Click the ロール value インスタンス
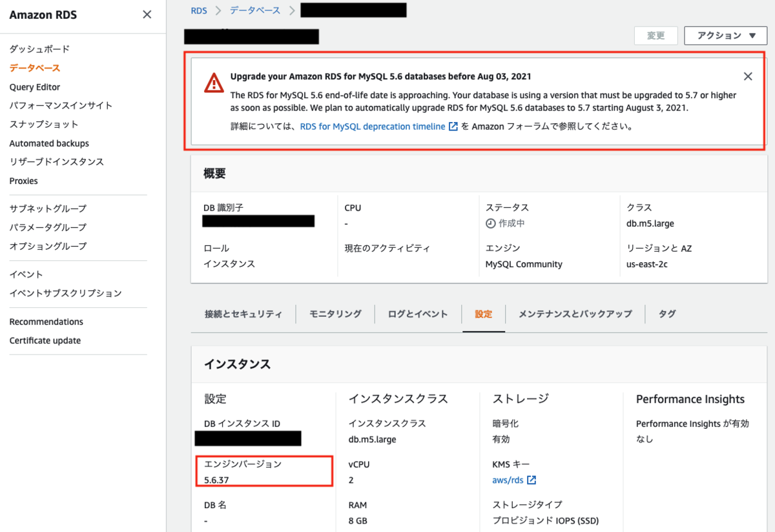 [229, 264]
